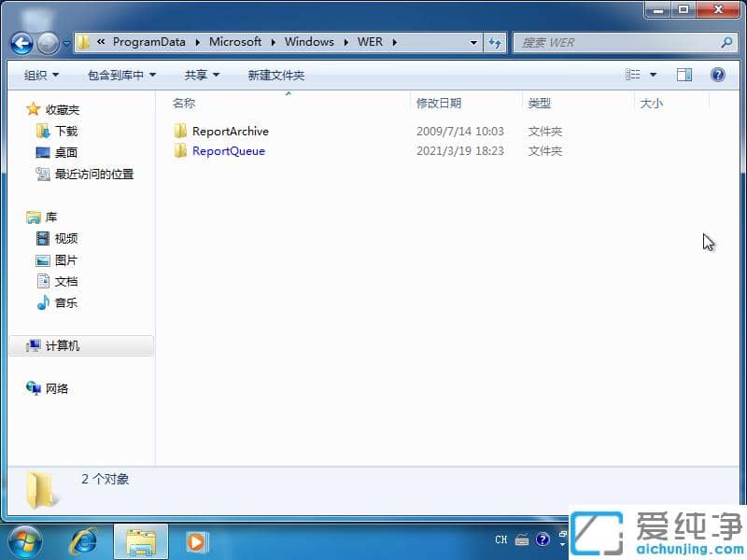
Task: Open the ReportQueue folder link
Action: pyautogui.click(x=228, y=150)
